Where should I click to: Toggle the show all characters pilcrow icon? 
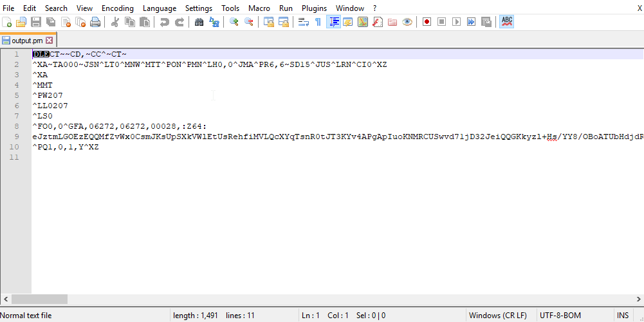tap(318, 22)
